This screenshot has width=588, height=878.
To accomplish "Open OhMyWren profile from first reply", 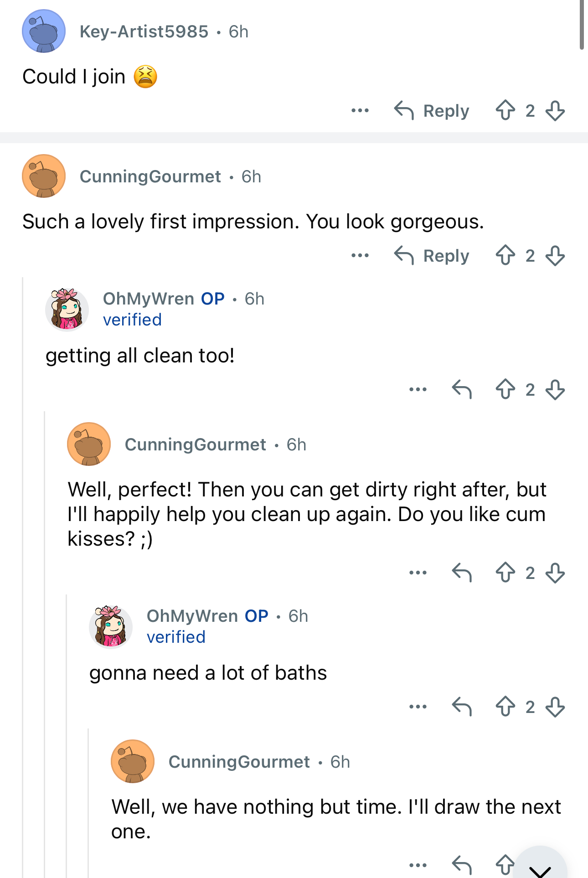I will tap(149, 299).
